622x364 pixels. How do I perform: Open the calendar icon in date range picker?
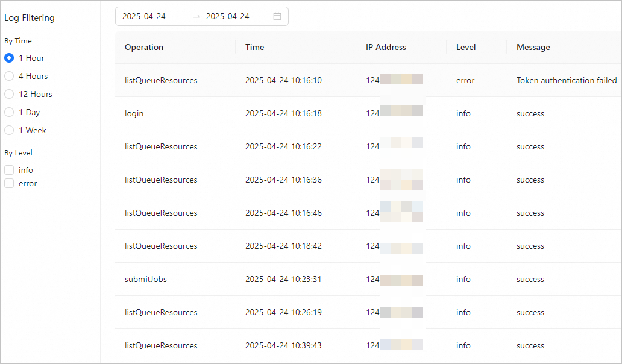(277, 16)
